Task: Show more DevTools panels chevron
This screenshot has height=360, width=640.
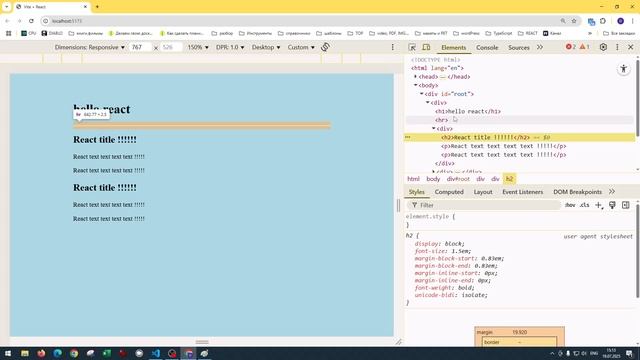Action: pos(540,47)
